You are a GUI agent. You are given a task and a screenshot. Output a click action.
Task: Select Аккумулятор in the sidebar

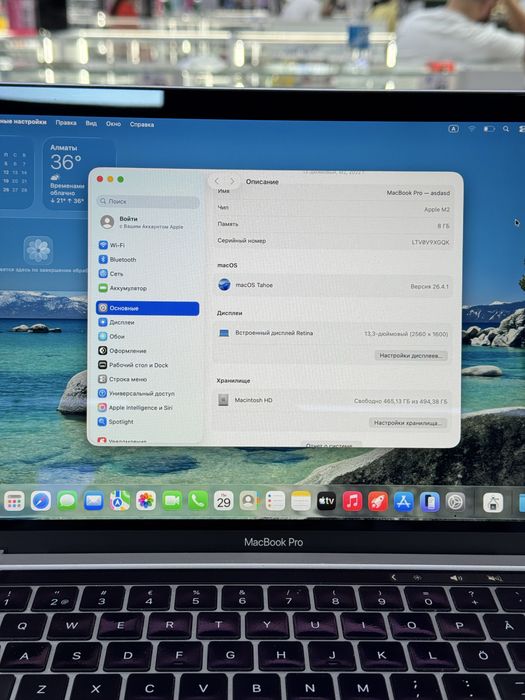click(147, 288)
